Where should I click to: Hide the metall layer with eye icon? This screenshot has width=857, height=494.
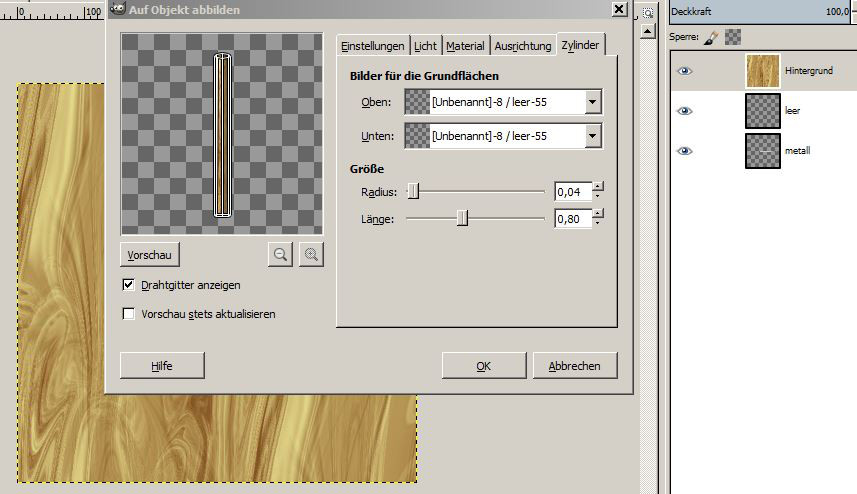(685, 151)
